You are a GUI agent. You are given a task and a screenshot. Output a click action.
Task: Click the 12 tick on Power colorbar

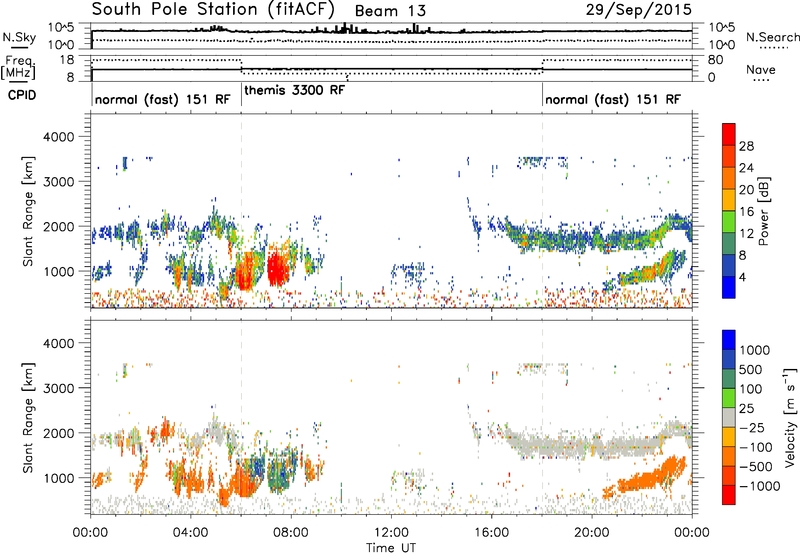coord(746,234)
